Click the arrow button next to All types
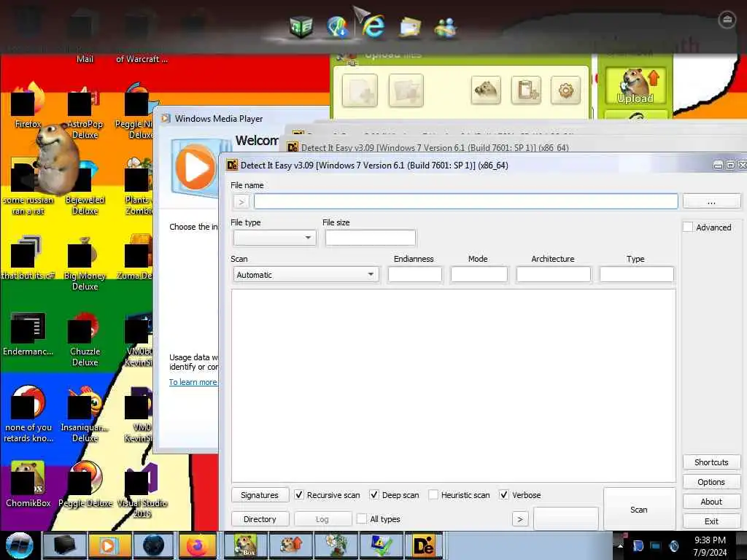The width and height of the screenshot is (747, 560). [520, 519]
